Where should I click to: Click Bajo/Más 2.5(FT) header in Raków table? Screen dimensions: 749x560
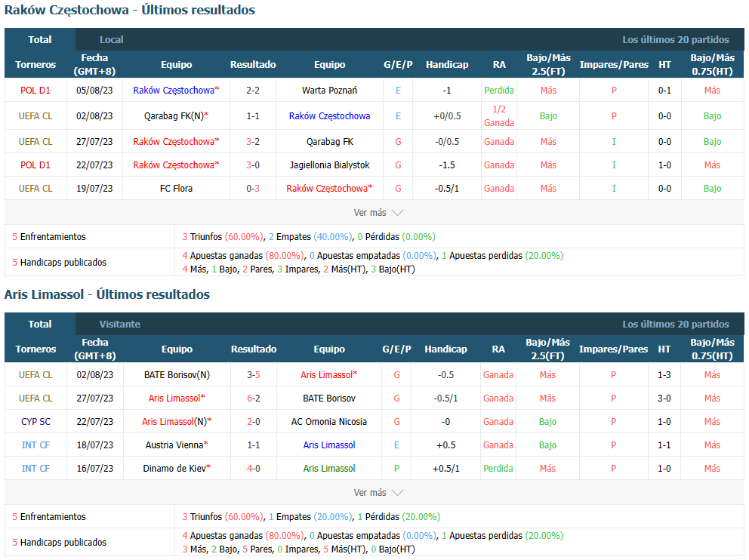pyautogui.click(x=548, y=64)
